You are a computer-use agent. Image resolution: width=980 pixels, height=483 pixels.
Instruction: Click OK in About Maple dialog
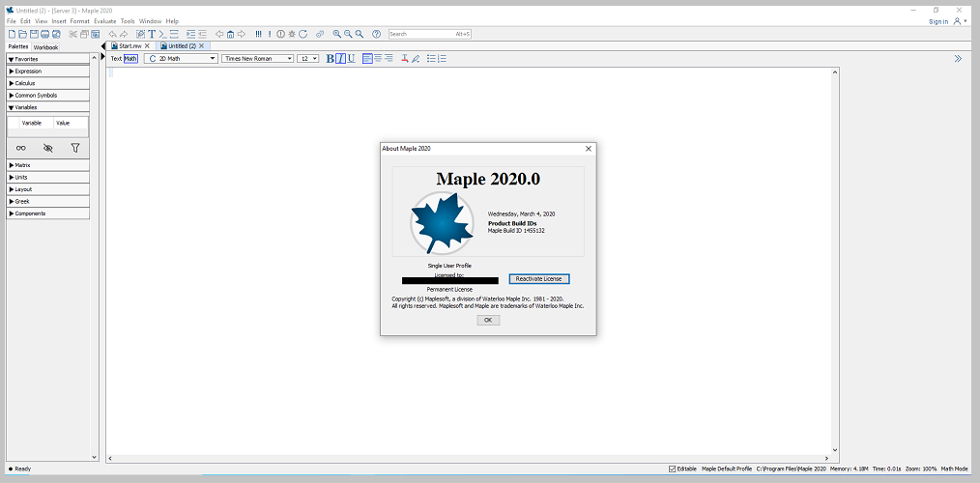pyautogui.click(x=488, y=320)
